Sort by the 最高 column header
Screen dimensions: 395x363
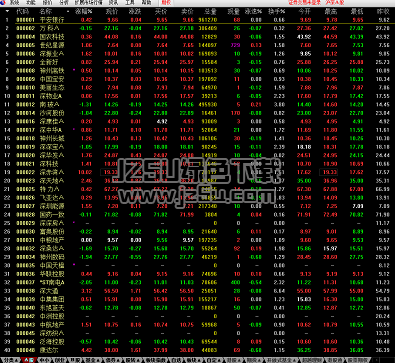[330, 11]
